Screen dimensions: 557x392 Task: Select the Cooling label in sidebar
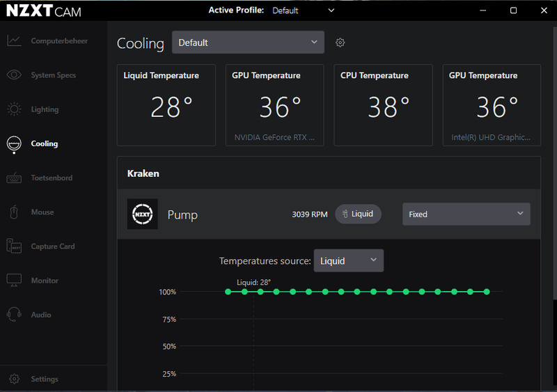44,143
